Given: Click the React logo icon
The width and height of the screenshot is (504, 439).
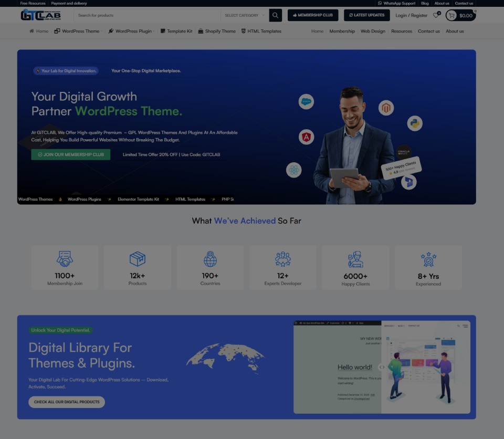Looking at the screenshot, I should coord(294,170).
